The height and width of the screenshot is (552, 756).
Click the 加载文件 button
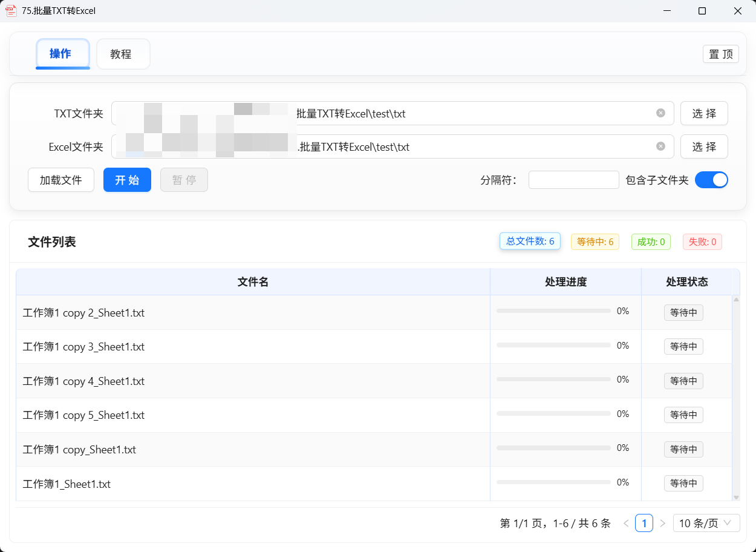click(x=61, y=180)
